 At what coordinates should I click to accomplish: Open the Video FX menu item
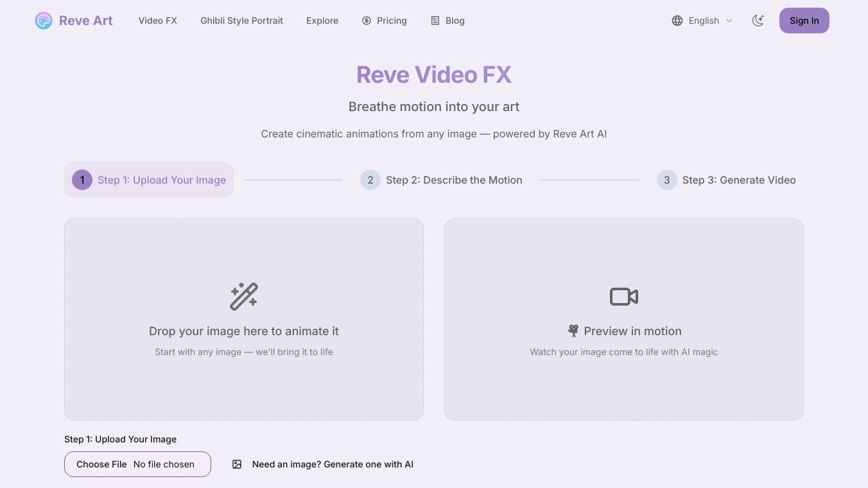(158, 21)
